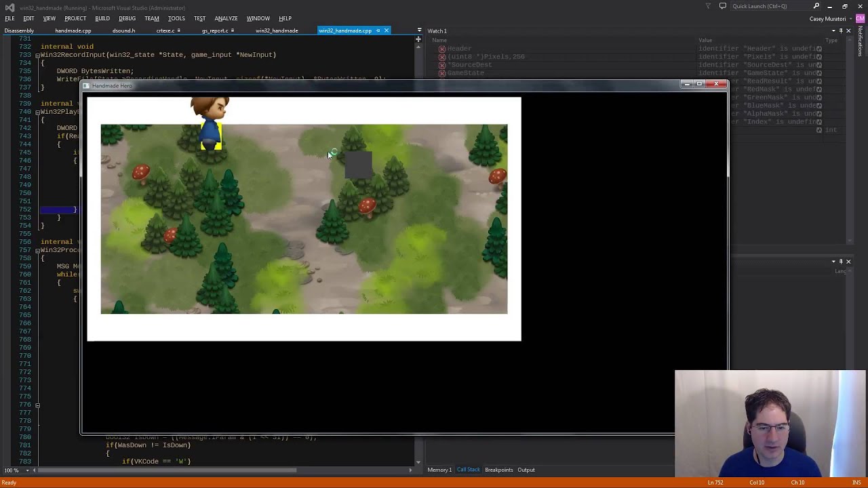Open the lower-right panel options dropdown
The height and width of the screenshot is (488, 868).
833,262
